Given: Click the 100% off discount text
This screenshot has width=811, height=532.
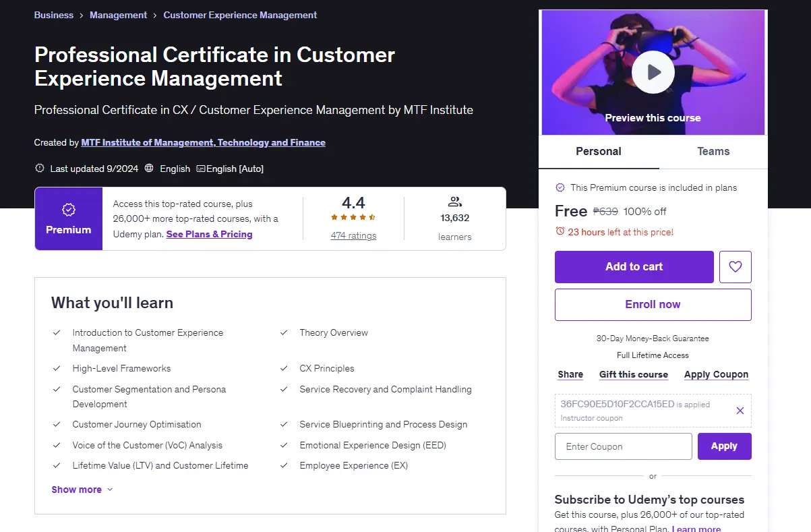Looking at the screenshot, I should click(644, 211).
